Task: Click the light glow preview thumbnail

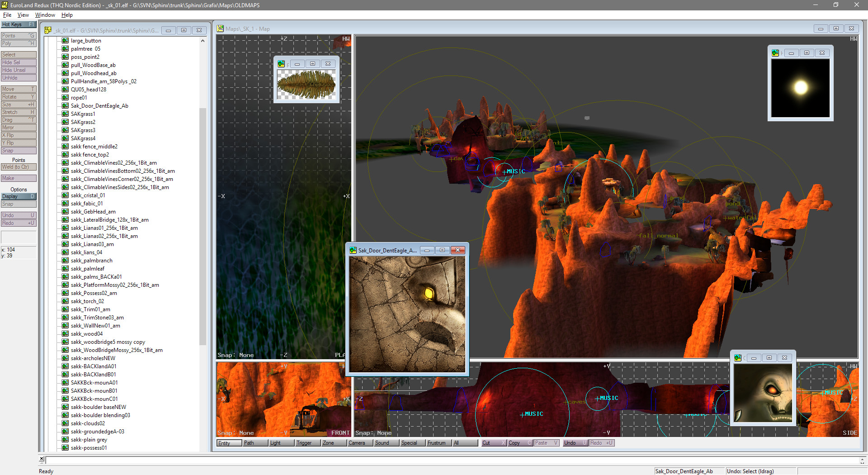Action: pos(800,87)
